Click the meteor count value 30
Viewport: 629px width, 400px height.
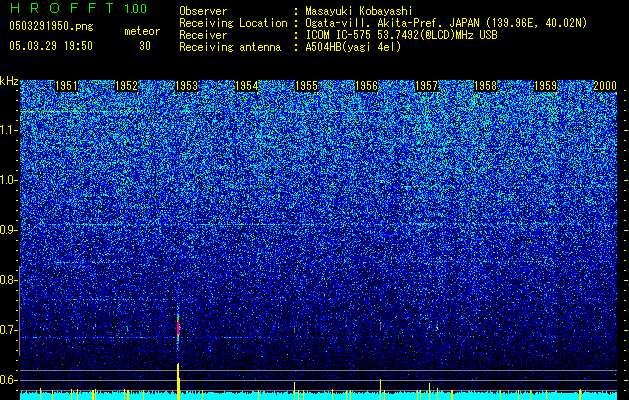pos(145,46)
